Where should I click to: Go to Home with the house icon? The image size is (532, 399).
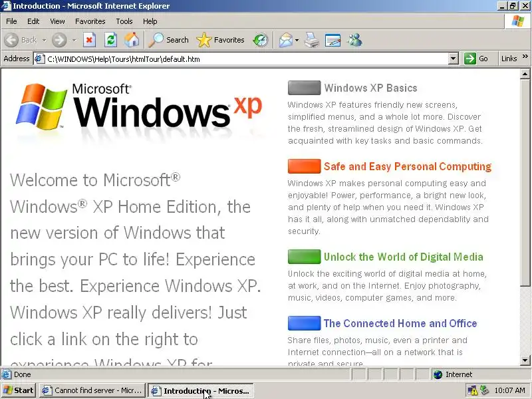pyautogui.click(x=132, y=40)
